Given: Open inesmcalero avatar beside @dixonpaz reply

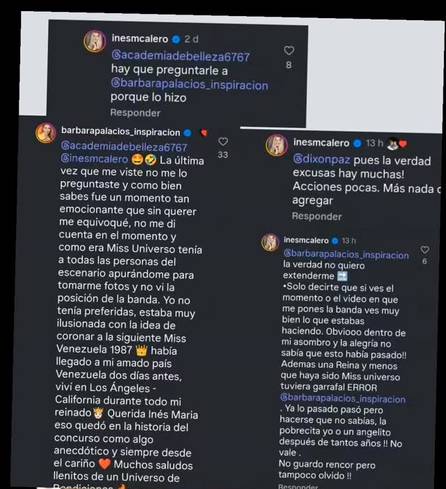Looking at the screenshot, I should (x=277, y=145).
